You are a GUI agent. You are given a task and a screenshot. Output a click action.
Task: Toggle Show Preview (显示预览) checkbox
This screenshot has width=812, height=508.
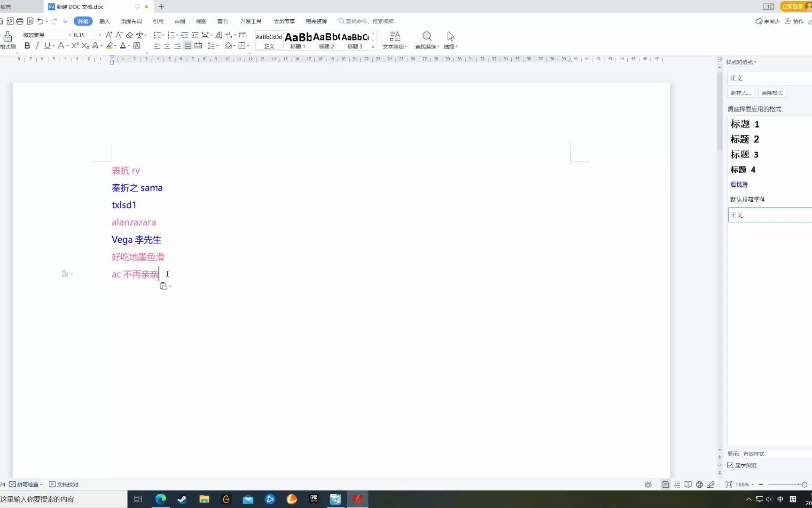point(730,465)
